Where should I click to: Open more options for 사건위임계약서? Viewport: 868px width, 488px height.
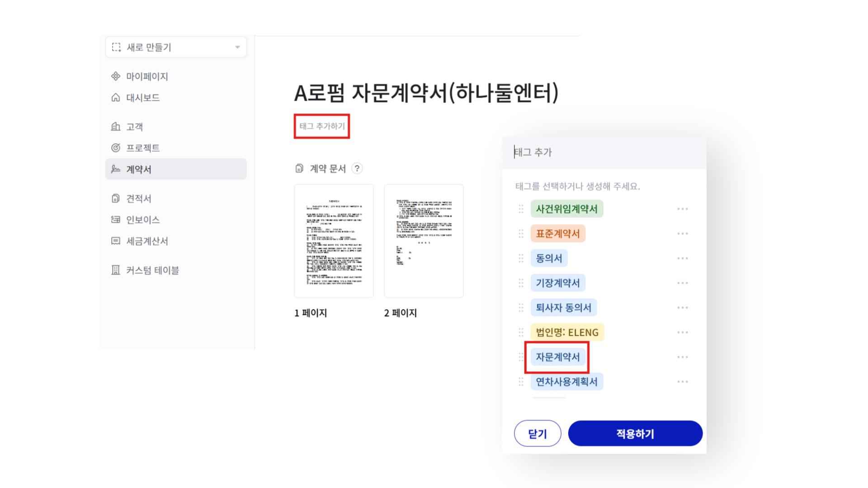click(x=683, y=209)
